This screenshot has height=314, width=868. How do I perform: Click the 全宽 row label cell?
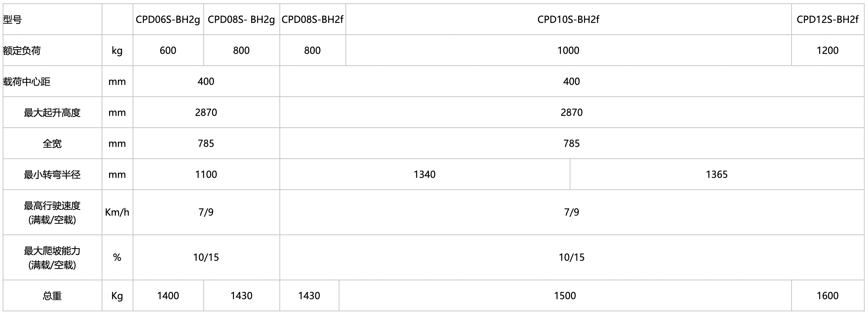(x=52, y=144)
